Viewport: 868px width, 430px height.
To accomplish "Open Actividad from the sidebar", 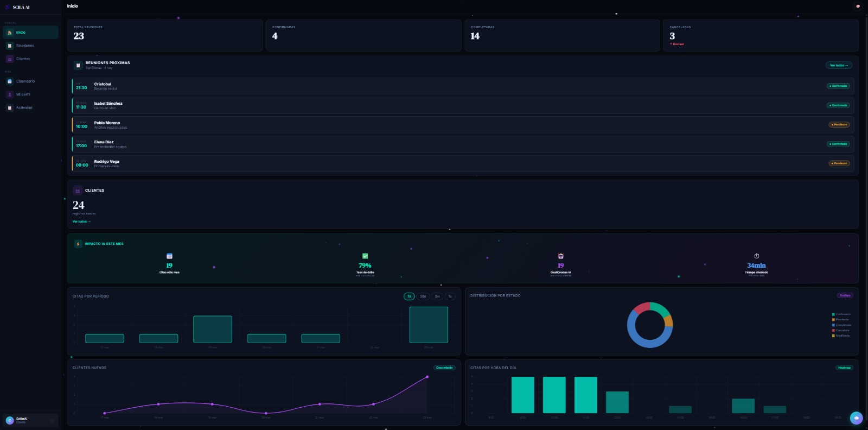I will 30,107.
